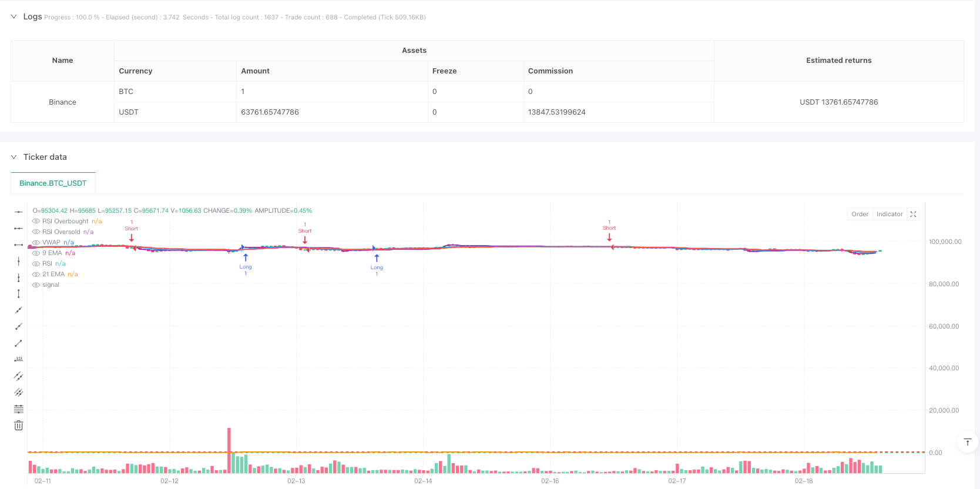This screenshot has height=489, width=980.
Task: Toggle visibility of 21 EMA indicator
Action: tap(36, 274)
